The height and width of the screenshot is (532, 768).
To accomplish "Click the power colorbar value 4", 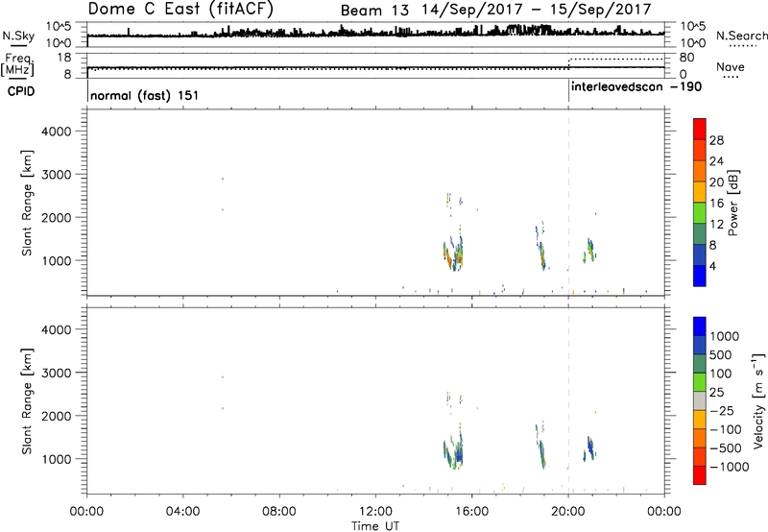I will [x=713, y=266].
